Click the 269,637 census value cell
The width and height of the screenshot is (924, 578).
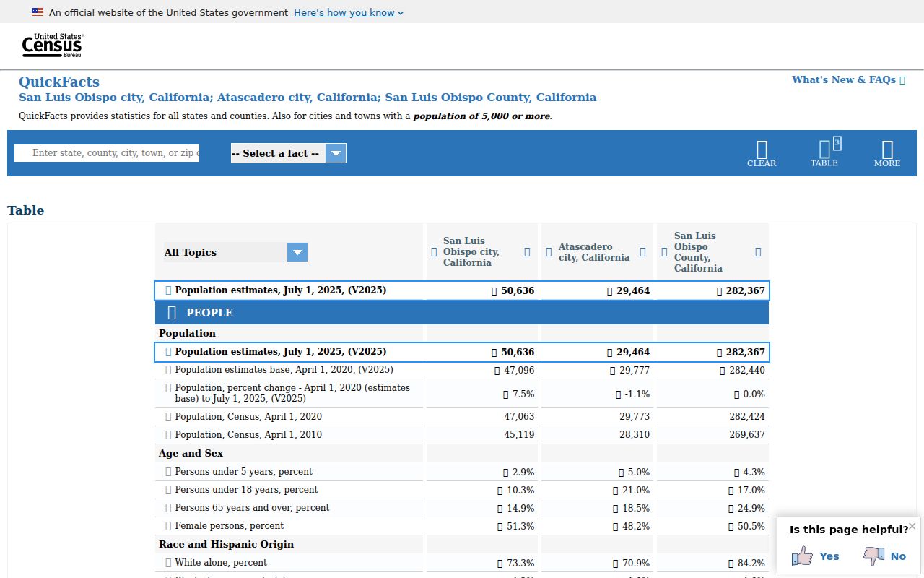tap(747, 434)
